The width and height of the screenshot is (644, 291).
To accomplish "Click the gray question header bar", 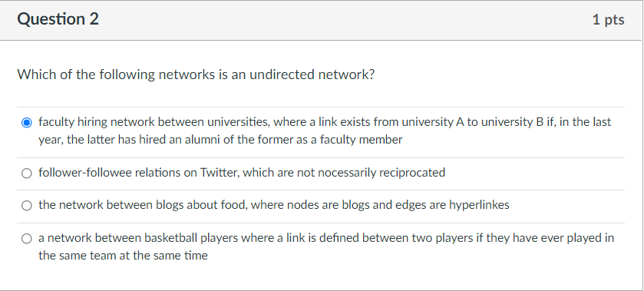I will click(321, 20).
